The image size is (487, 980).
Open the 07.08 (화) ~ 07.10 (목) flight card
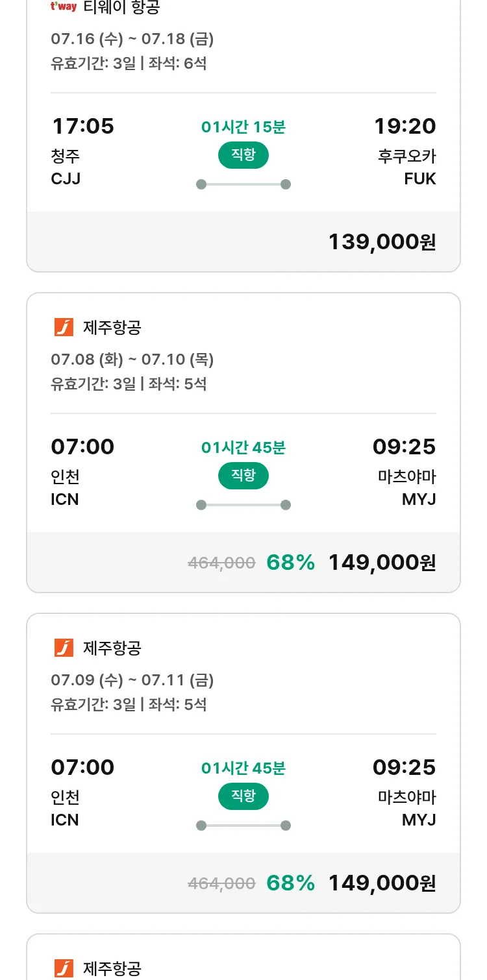pos(243,443)
